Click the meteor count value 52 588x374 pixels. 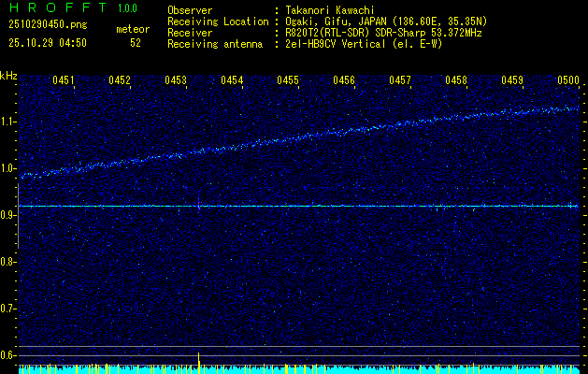tap(136, 43)
